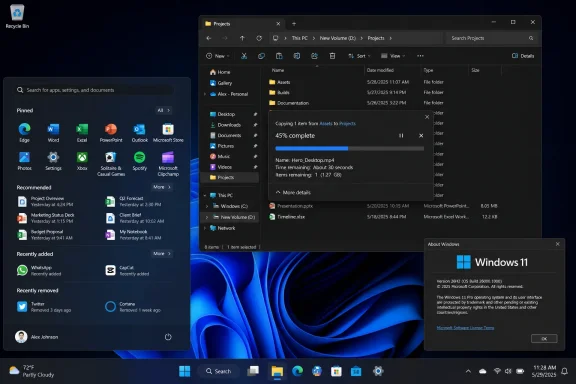
Task: Open the Sort dropdown menu
Action: 359,56
